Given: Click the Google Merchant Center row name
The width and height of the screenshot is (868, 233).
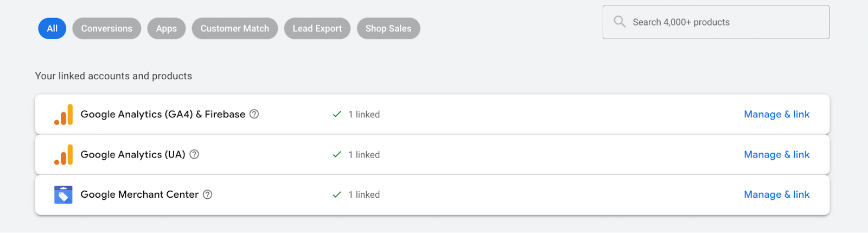Looking at the screenshot, I should click(139, 194).
